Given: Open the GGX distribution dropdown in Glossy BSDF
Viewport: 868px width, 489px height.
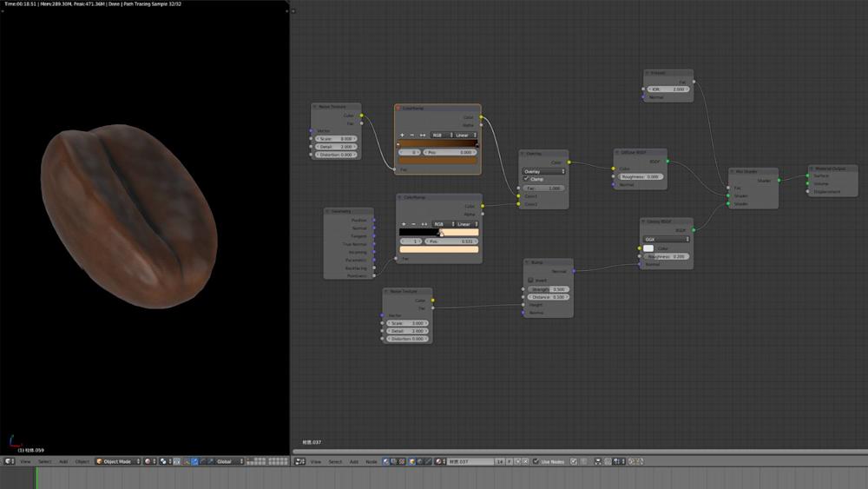Looking at the screenshot, I should pyautogui.click(x=666, y=239).
